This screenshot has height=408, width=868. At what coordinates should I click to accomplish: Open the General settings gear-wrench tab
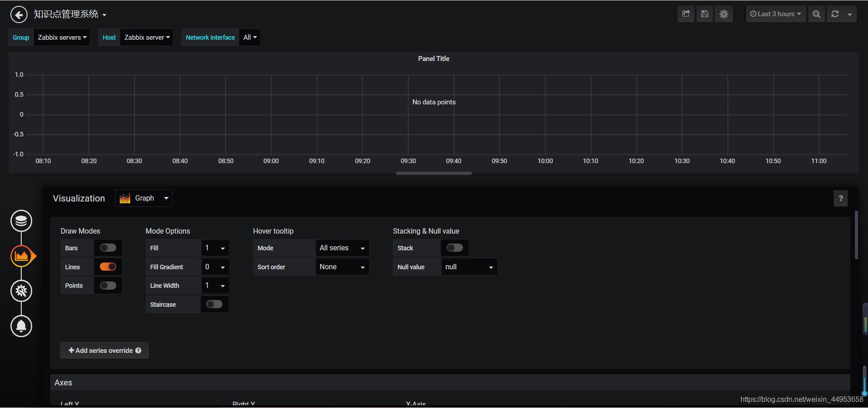click(x=21, y=291)
